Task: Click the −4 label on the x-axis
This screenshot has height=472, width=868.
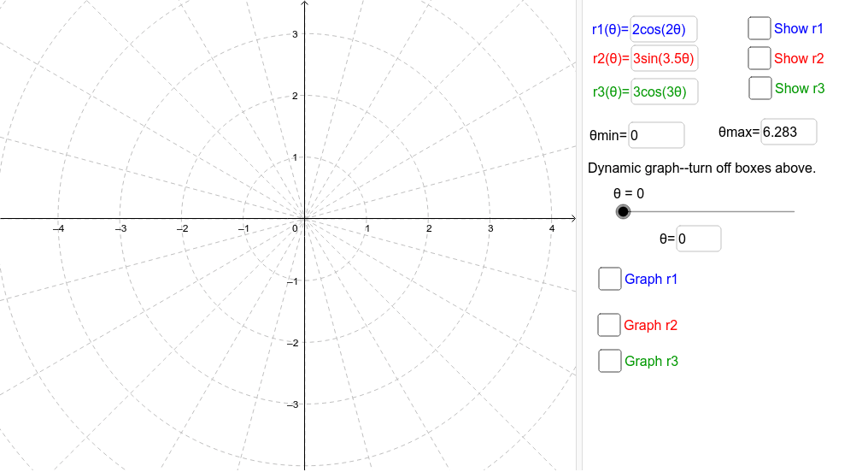Action: [x=58, y=228]
